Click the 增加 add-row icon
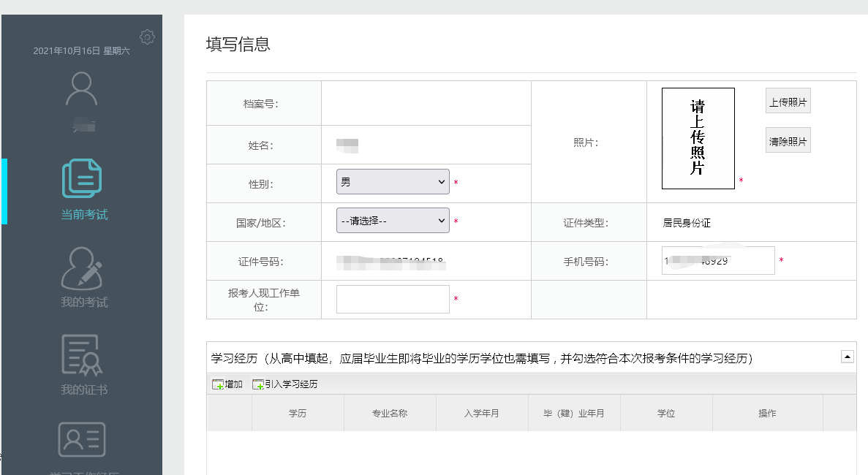 tap(218, 384)
